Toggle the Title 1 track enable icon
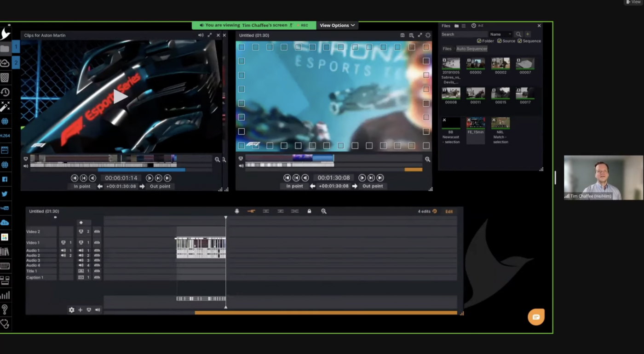This screenshot has width=644, height=354. [x=81, y=271]
